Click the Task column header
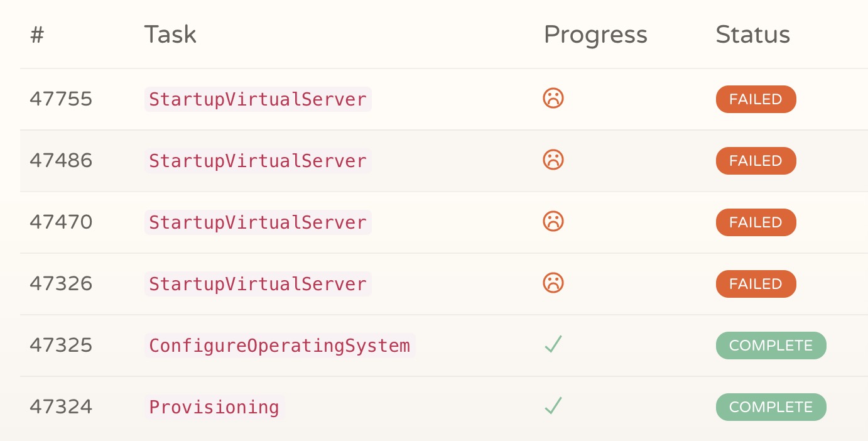The image size is (868, 441). [170, 35]
